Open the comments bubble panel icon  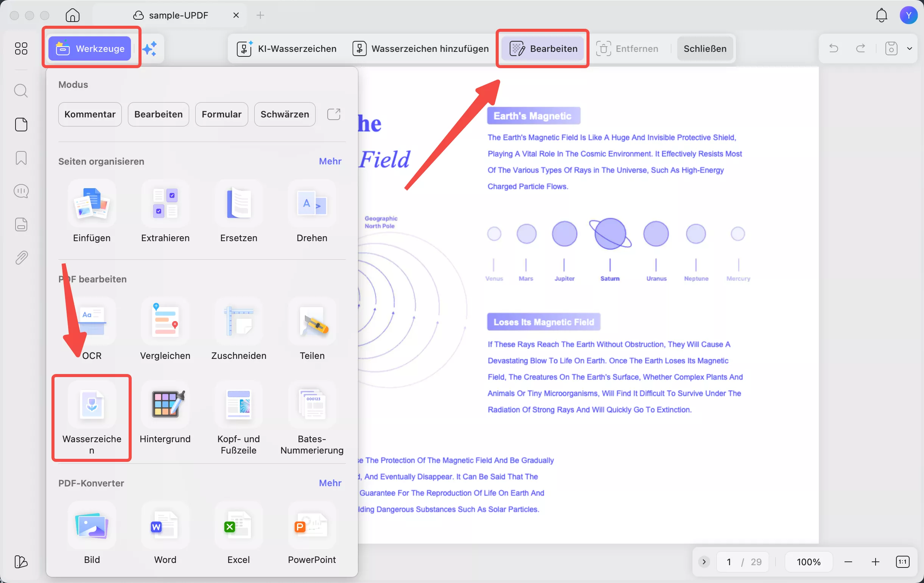tap(21, 191)
